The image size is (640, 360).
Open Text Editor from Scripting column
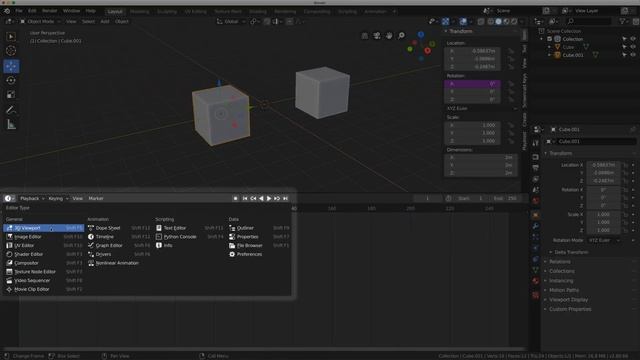click(x=190, y=228)
